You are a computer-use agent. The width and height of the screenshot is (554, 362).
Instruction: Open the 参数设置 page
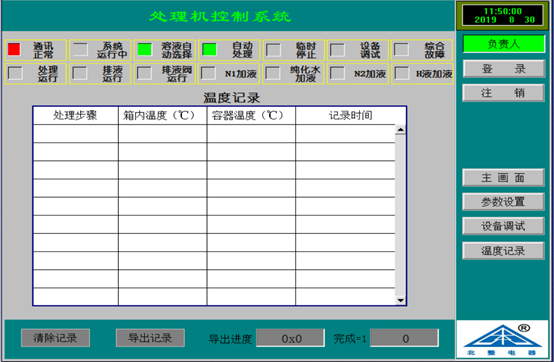[x=503, y=202]
